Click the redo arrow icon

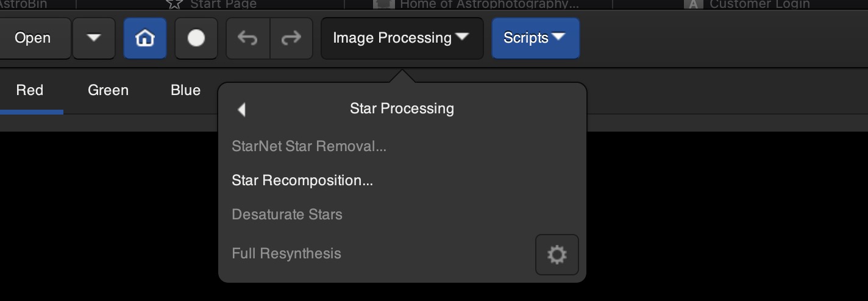click(291, 38)
